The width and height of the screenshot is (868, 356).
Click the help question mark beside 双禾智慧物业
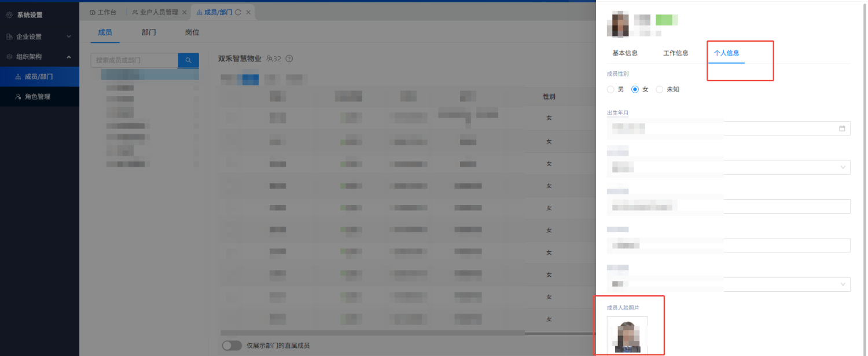pos(289,58)
